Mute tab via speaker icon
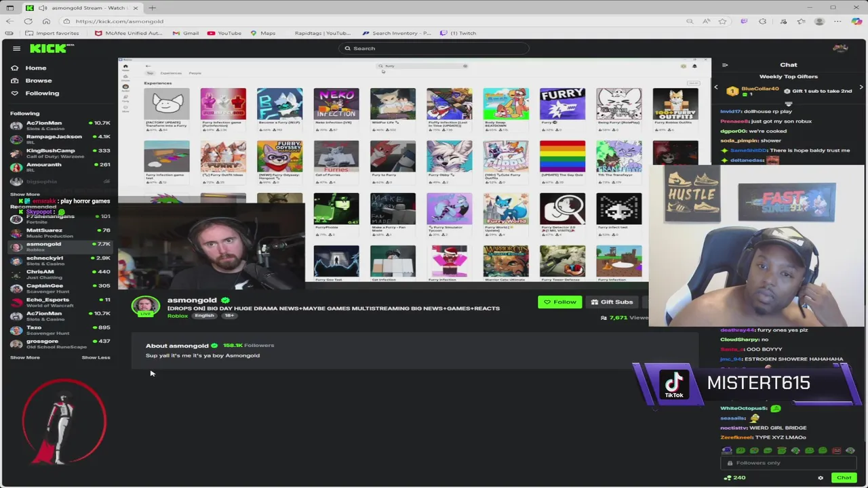 [x=43, y=7]
